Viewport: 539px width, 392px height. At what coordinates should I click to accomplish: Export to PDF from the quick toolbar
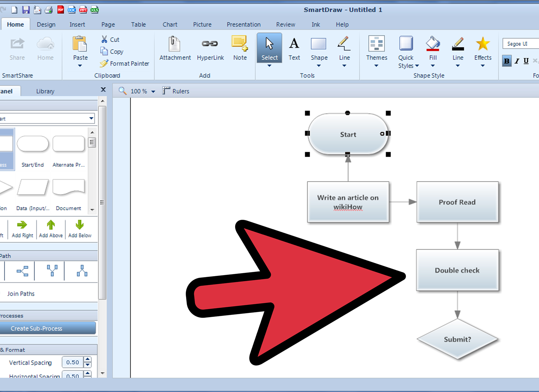point(61,10)
